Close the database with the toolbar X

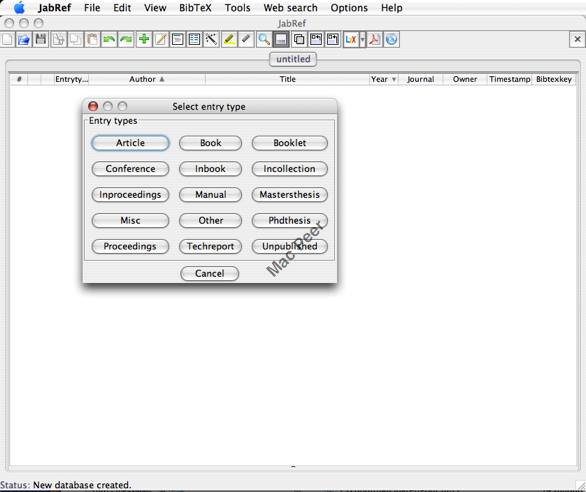577,39
